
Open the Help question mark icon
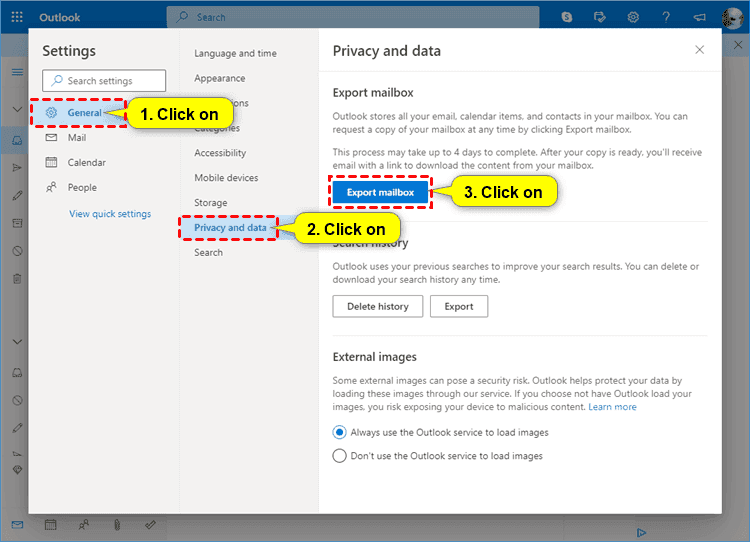(x=666, y=17)
